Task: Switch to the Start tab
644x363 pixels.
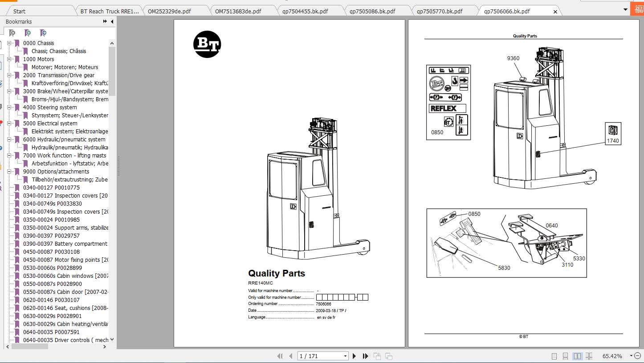Action: (19, 11)
